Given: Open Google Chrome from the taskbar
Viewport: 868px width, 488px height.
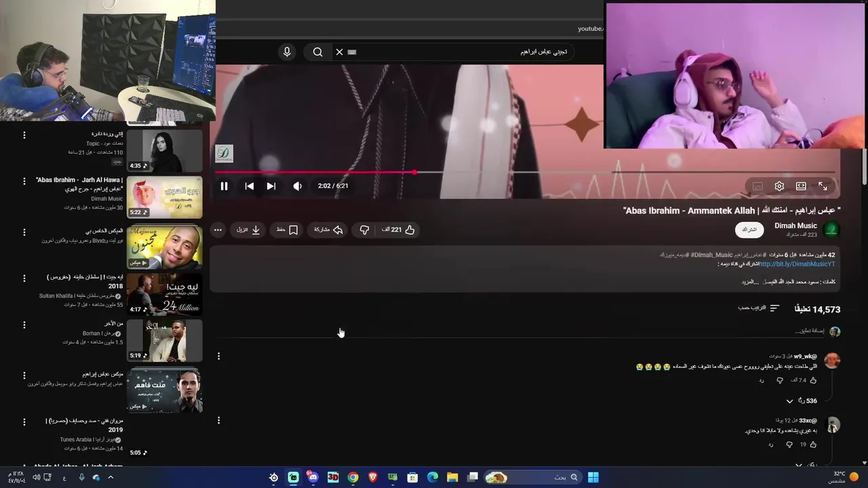Looking at the screenshot, I should coord(353,477).
